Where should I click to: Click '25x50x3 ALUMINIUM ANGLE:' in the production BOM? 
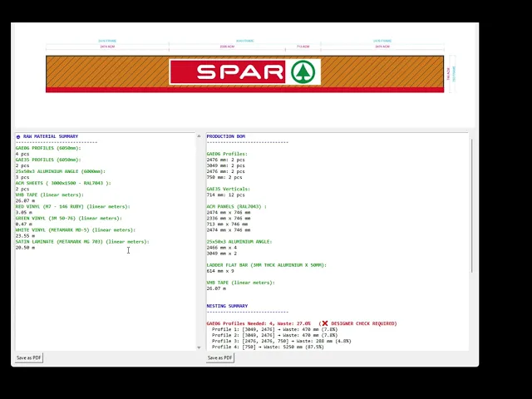pos(239,242)
